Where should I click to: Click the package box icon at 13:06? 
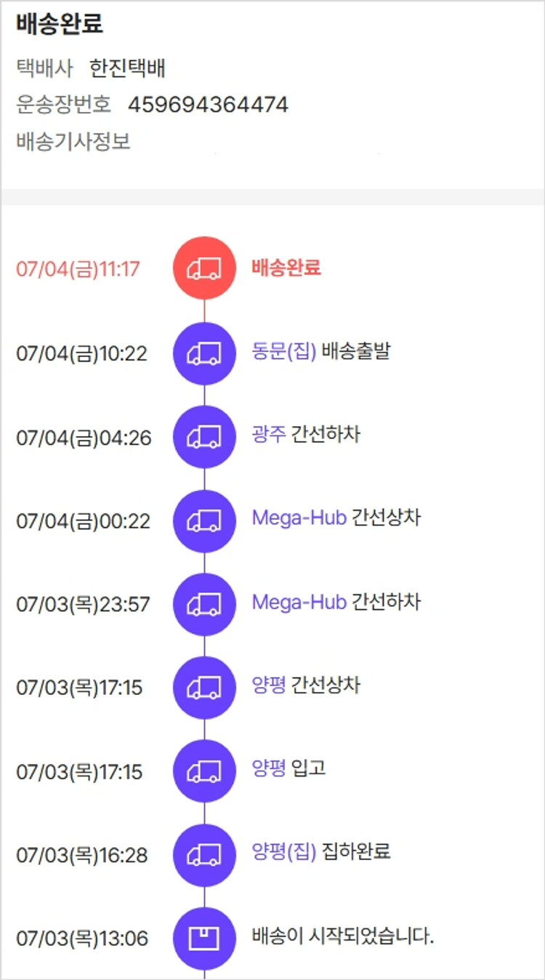pyautogui.click(x=204, y=939)
